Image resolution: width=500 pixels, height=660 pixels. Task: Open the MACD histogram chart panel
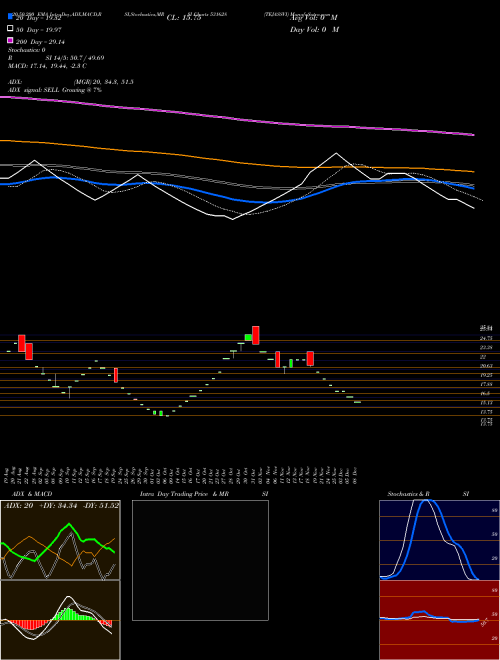tap(60, 620)
